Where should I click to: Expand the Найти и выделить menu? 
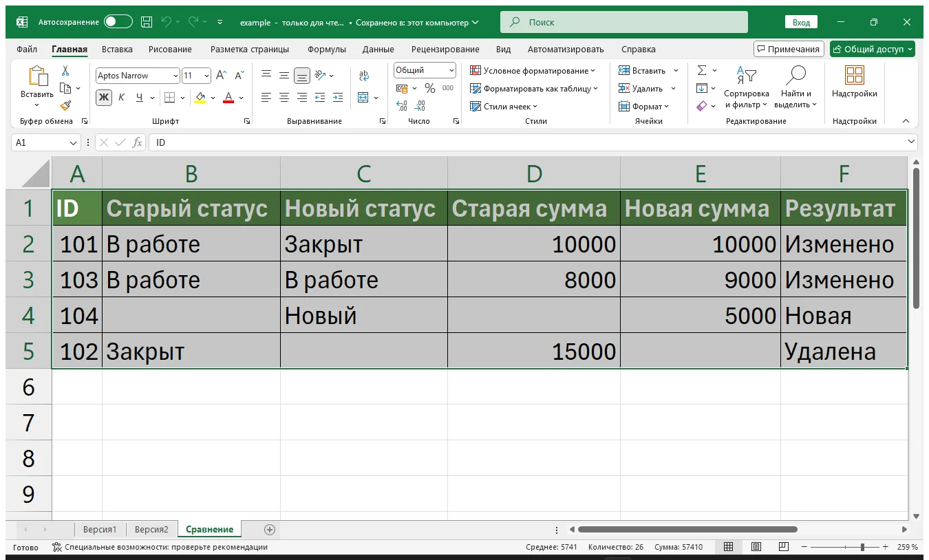click(x=795, y=87)
